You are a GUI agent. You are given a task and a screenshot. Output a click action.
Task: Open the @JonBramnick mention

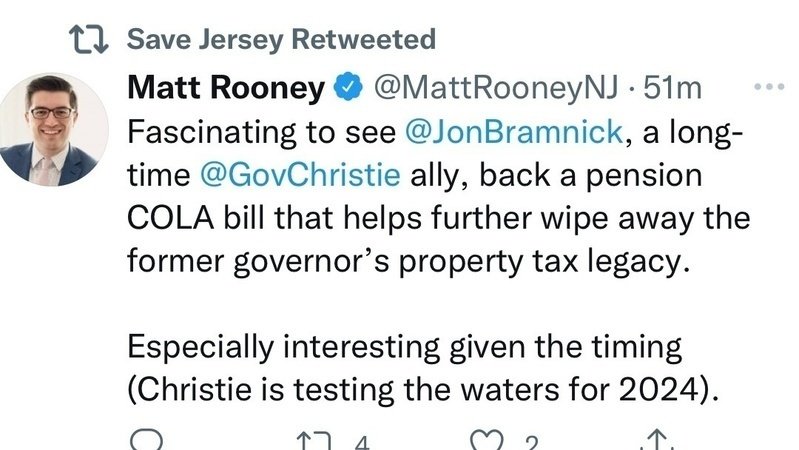pos(512,132)
